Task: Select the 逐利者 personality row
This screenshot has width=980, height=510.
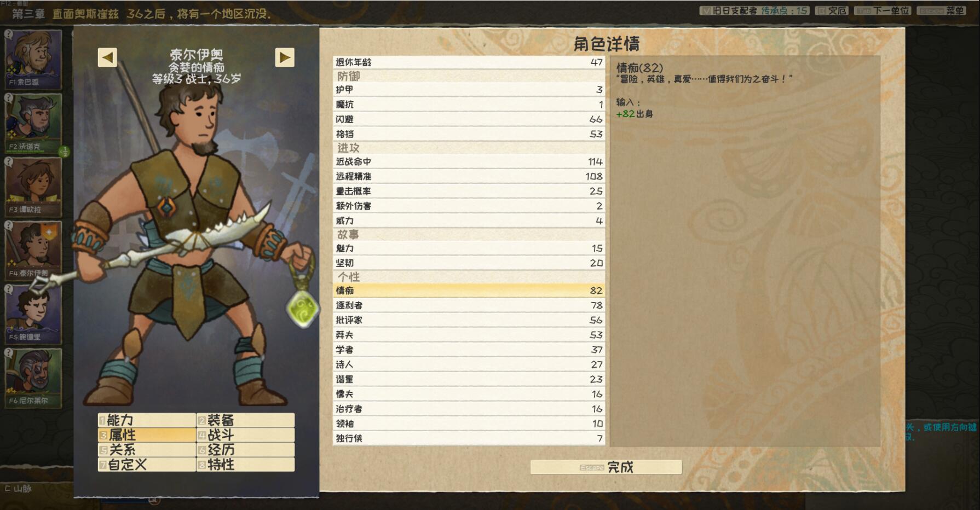Action: [469, 305]
